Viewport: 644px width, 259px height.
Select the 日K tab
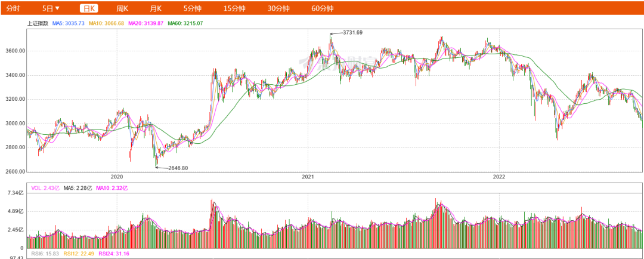point(89,8)
